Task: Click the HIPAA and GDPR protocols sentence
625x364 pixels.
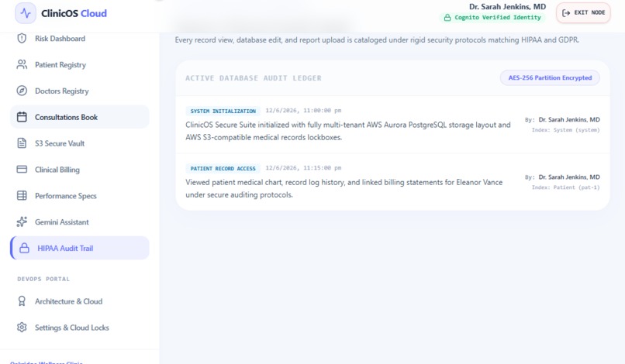Action: click(377, 39)
